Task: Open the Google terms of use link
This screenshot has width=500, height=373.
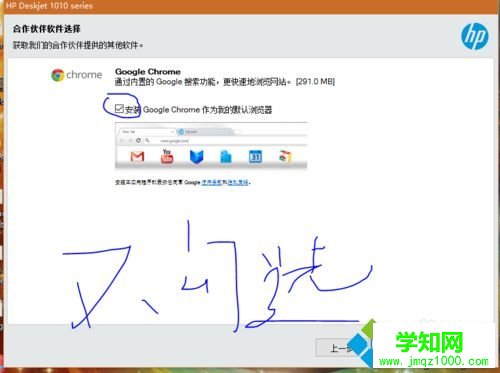Action: click(212, 182)
